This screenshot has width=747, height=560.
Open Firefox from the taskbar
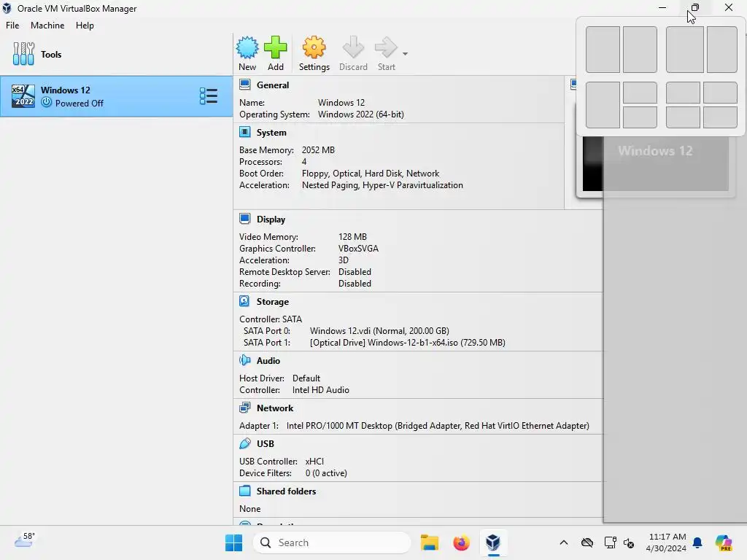461,542
